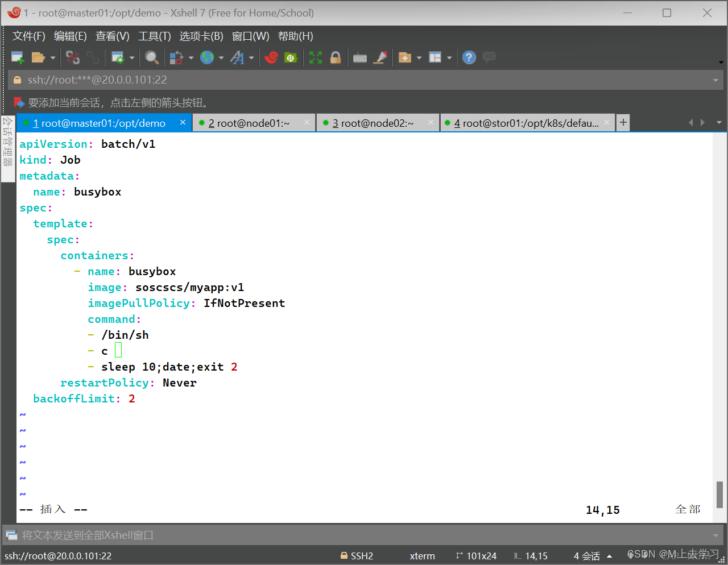Open the 文件(F) menu
The width and height of the screenshot is (728, 565).
click(x=29, y=36)
